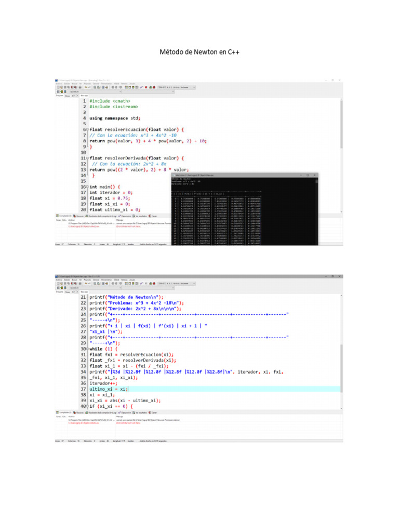The image size is (399, 532).
Task: Click the checkmark icon in the lower toolbar
Action: pos(141,283)
